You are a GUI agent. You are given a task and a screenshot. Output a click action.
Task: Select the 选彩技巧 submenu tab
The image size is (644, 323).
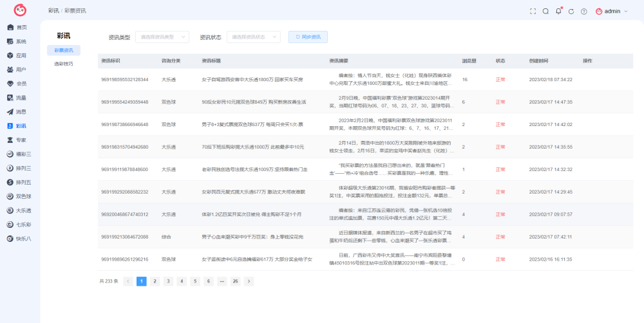(64, 64)
